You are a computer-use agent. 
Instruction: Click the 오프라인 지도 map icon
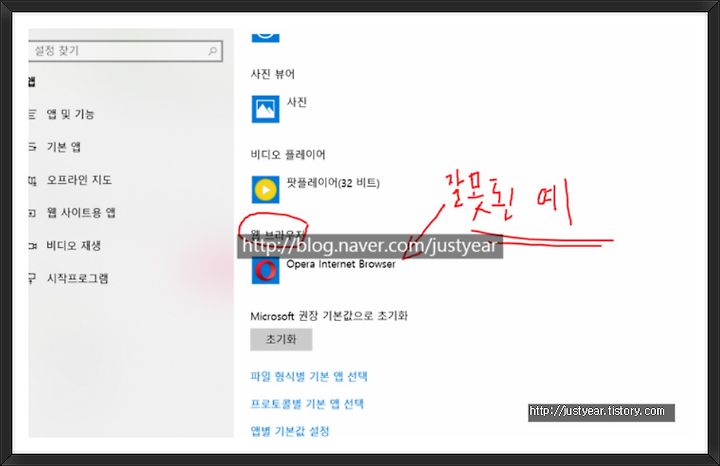click(x=32, y=180)
